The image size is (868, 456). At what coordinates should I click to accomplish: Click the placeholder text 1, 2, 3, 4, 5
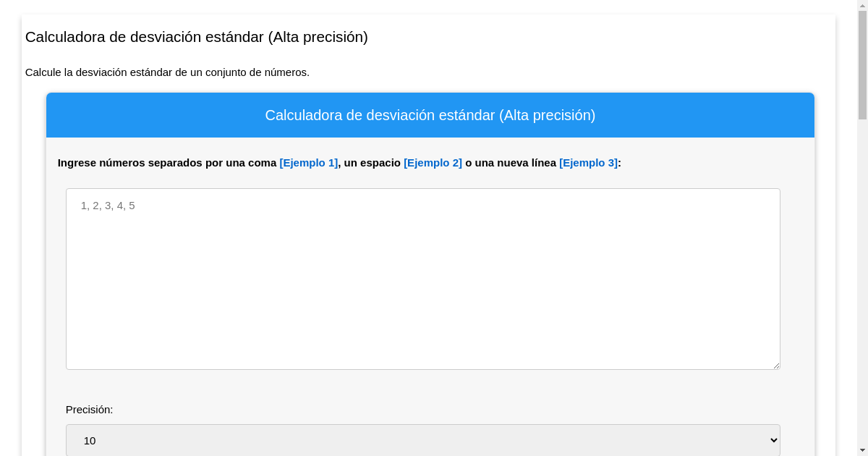[x=108, y=206]
